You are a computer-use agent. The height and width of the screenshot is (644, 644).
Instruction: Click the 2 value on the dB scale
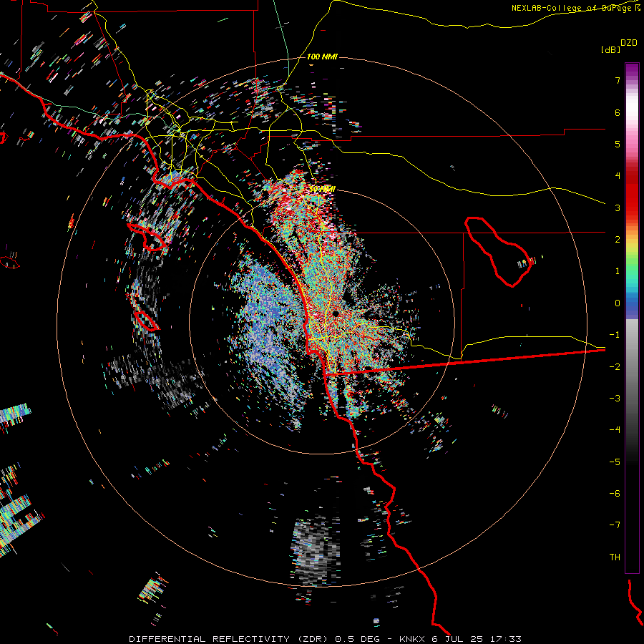[x=618, y=240]
